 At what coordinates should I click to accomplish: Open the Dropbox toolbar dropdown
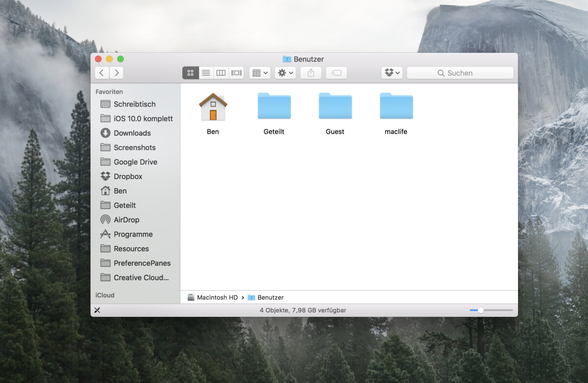pos(392,73)
